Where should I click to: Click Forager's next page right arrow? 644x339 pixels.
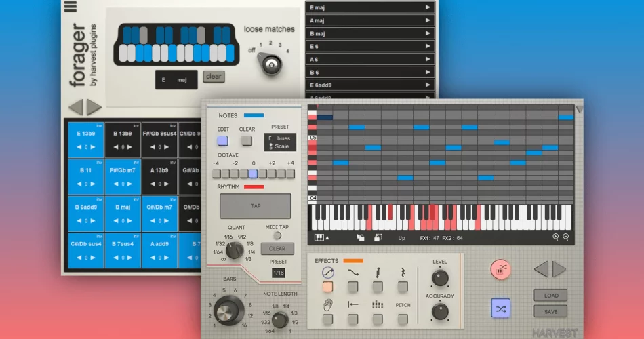click(x=94, y=107)
